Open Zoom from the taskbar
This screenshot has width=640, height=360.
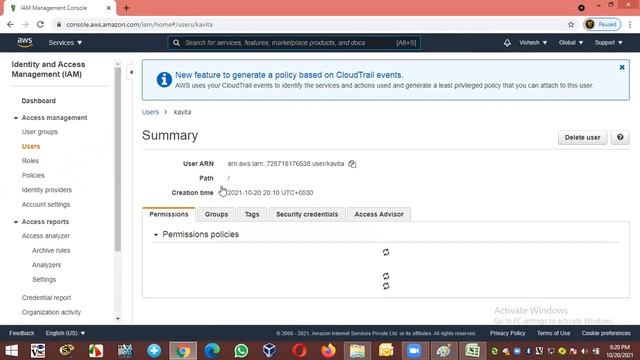click(414, 351)
